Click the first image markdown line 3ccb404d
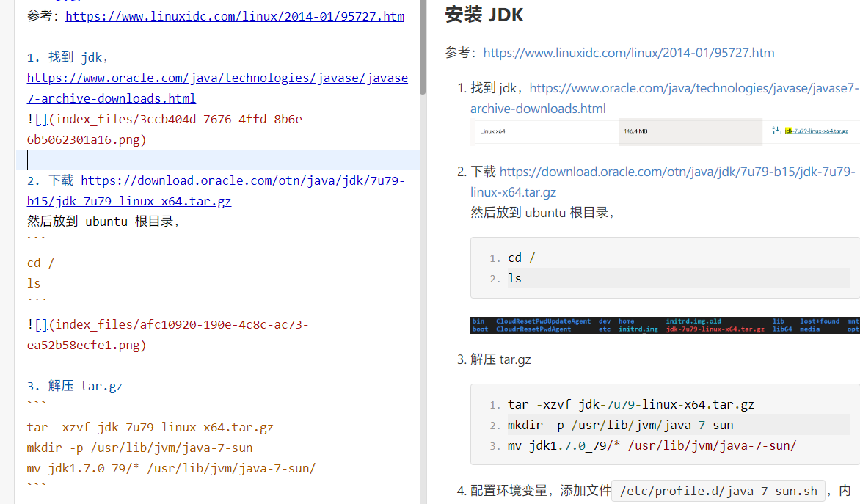Viewport: 860px width, 504px height. [x=168, y=129]
